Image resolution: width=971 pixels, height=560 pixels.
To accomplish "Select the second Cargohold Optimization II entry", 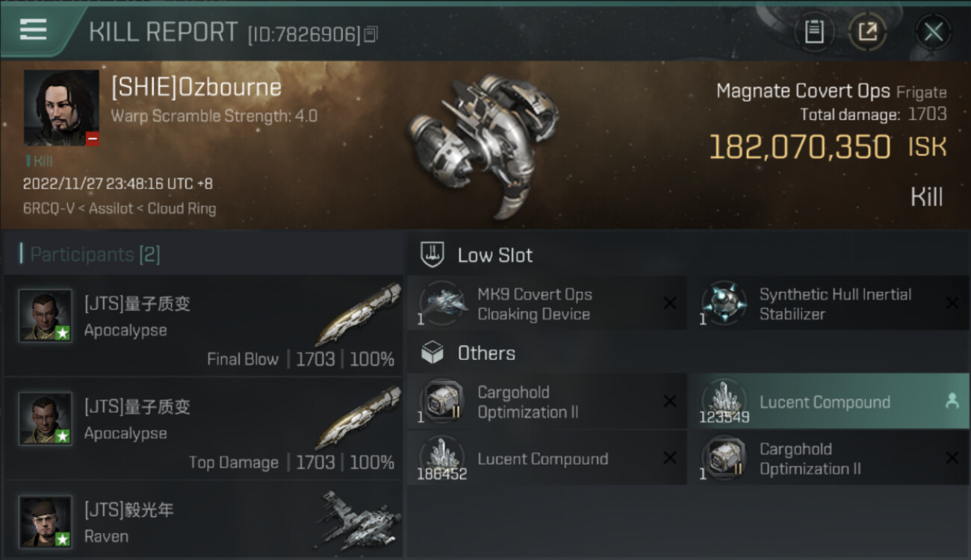I will pyautogui.click(x=829, y=458).
